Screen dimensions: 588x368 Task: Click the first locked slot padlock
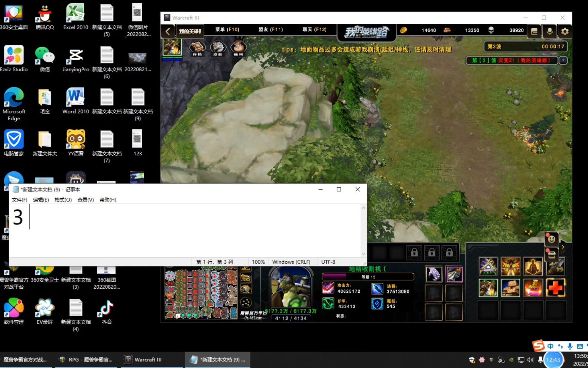click(414, 252)
